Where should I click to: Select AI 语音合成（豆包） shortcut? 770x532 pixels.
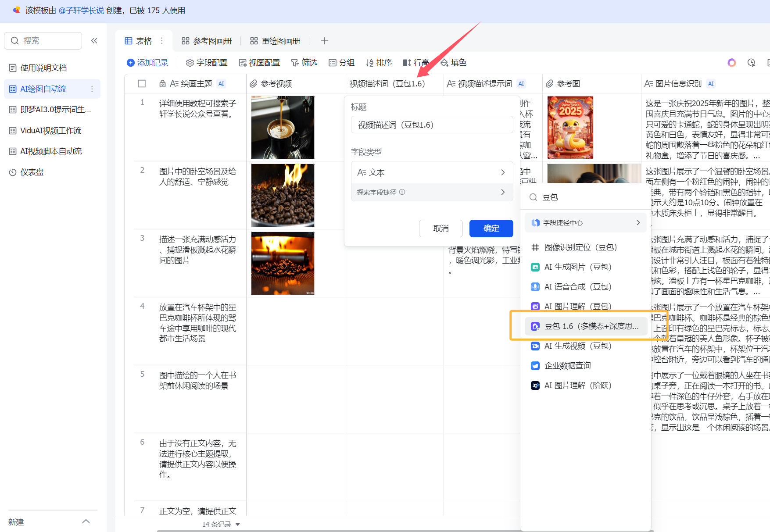pos(586,287)
